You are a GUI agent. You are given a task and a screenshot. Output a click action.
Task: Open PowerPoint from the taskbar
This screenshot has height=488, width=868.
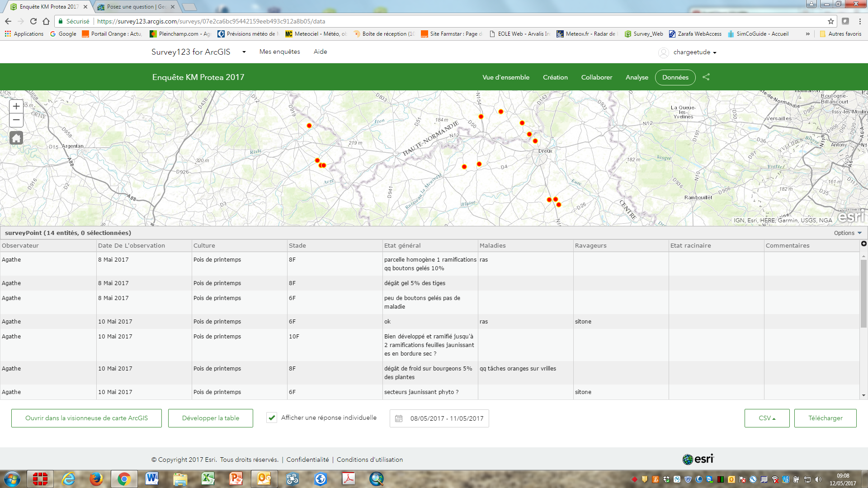(x=236, y=479)
